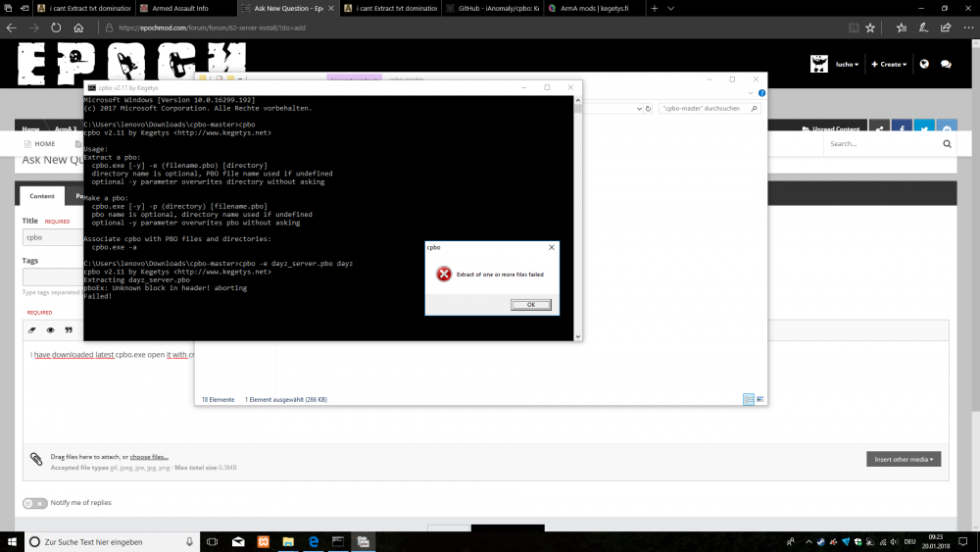Close the Ask New Question tab

331,8
